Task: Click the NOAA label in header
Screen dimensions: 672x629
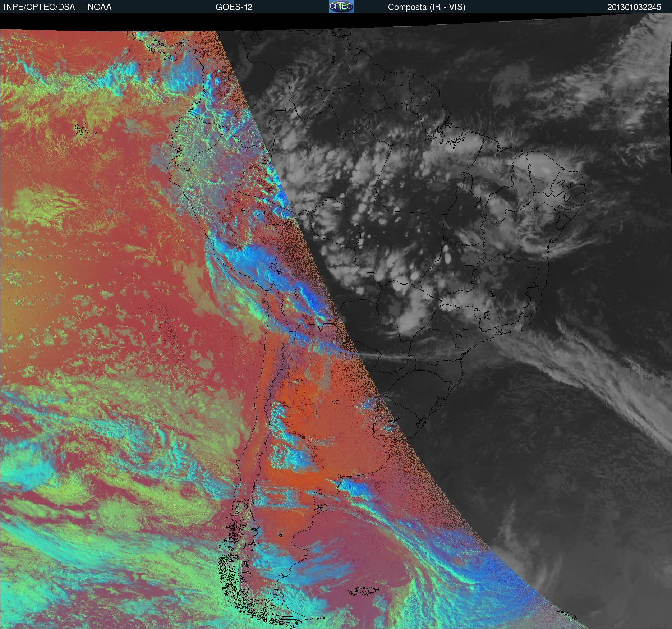Action: 100,7
